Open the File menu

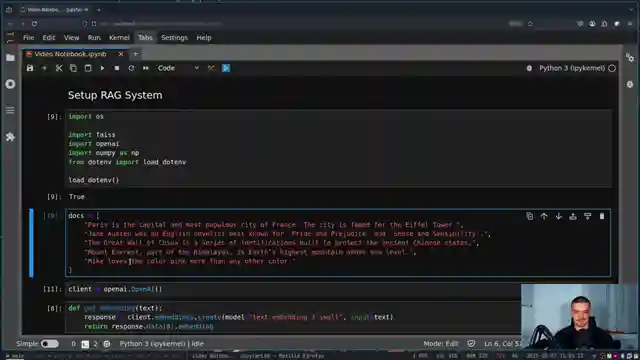coord(29,38)
